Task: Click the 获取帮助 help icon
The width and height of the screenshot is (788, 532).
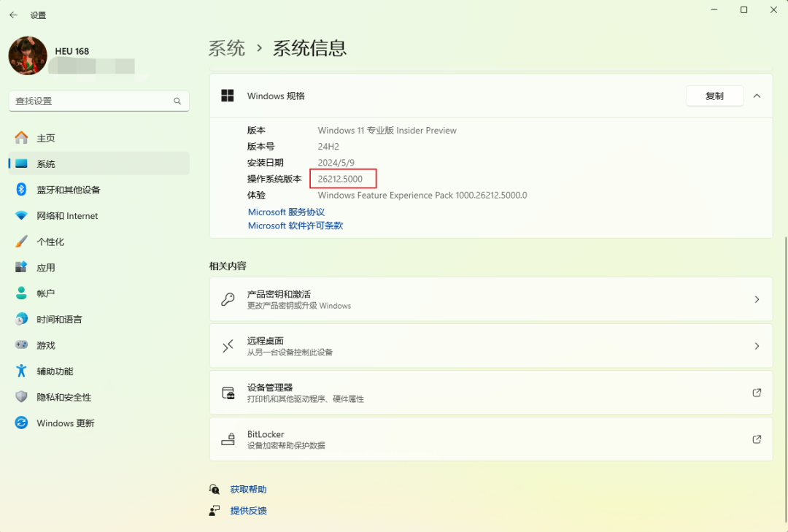Action: click(x=215, y=489)
